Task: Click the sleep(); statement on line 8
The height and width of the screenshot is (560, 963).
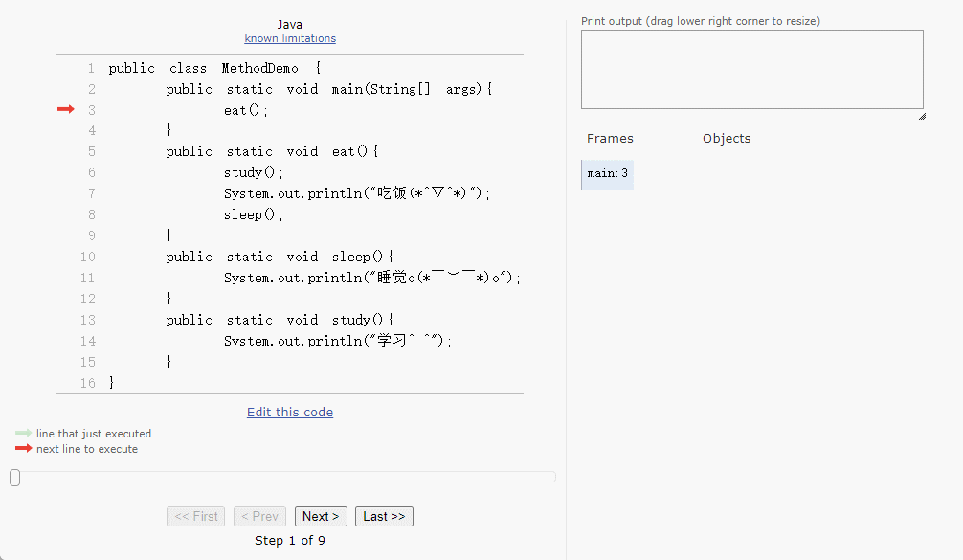Action: click(254, 215)
